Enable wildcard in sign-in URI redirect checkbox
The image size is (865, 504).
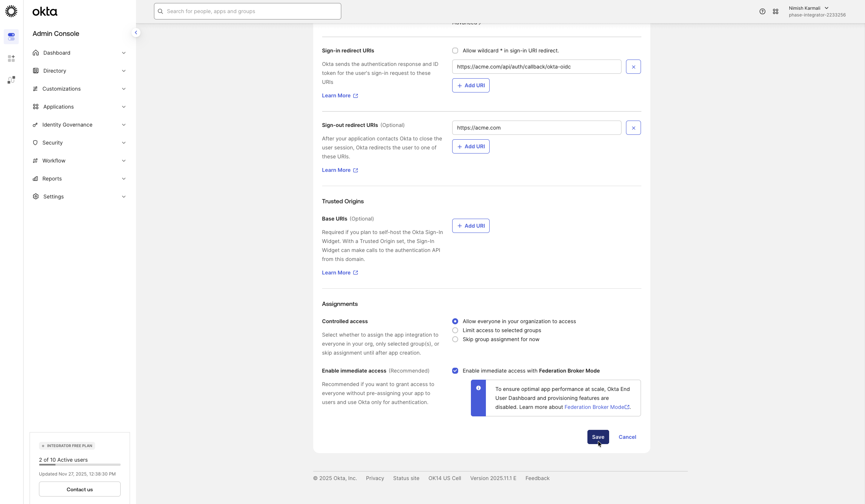point(455,51)
